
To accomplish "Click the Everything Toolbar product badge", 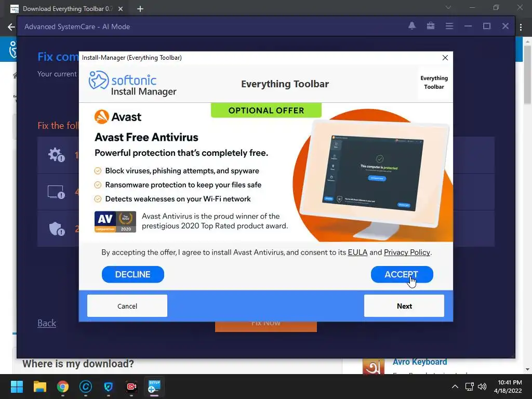I will pos(434,83).
